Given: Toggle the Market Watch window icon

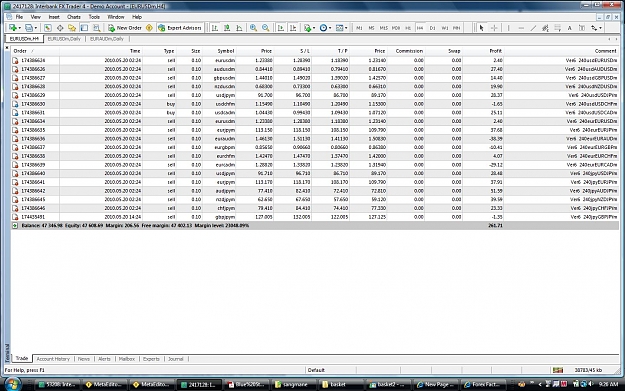Looking at the screenshot, I should tap(47, 28).
